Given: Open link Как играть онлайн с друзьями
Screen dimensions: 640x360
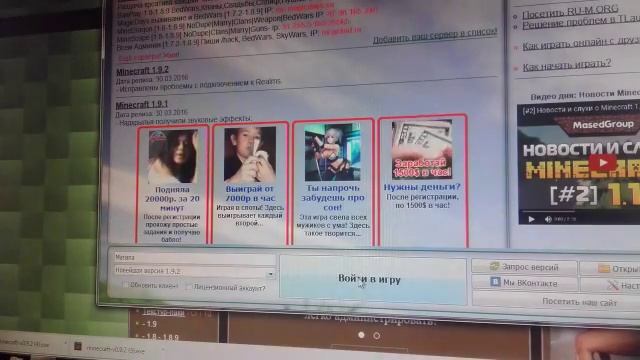Looking at the screenshot, I should [x=581, y=44].
